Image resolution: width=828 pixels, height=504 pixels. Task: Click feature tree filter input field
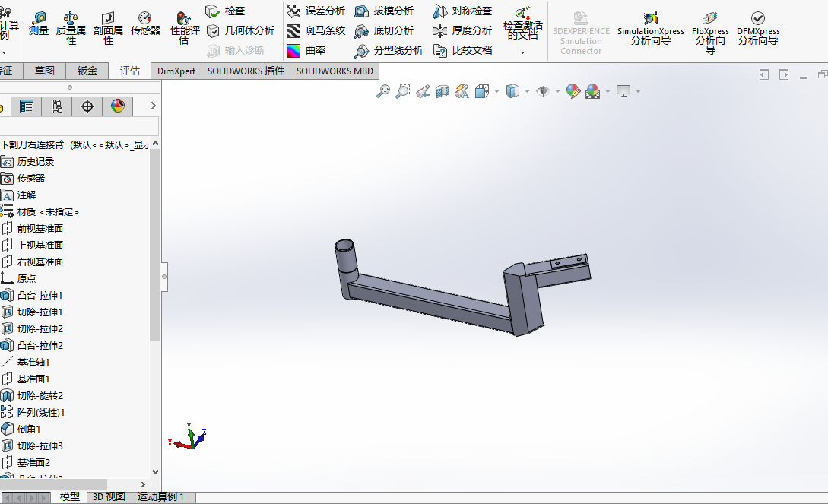point(79,127)
